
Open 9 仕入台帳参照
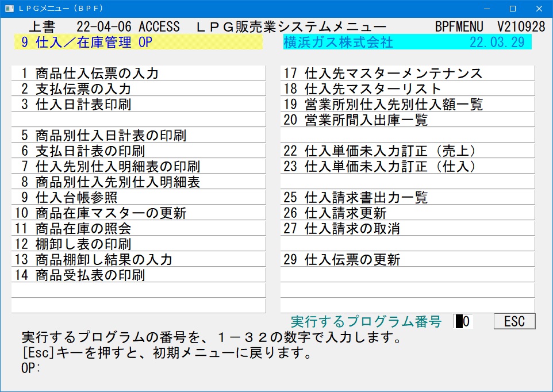point(139,197)
